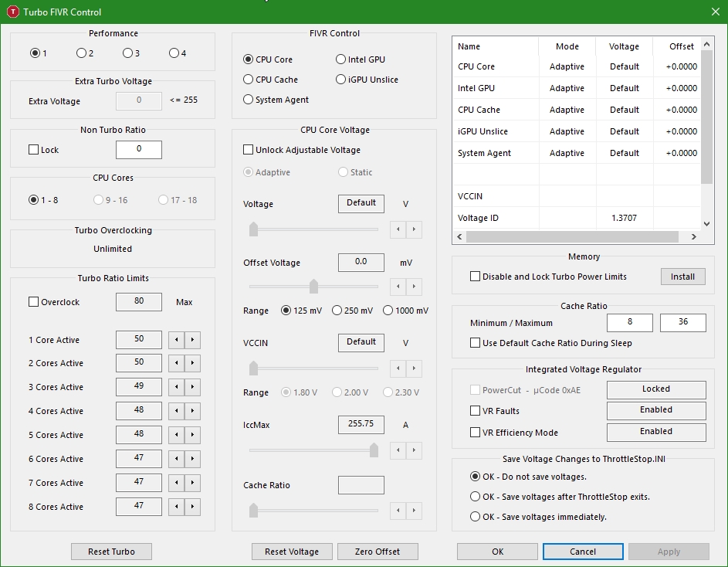Click the maximum Cache Ratio field
728x567 pixels.
coord(683,323)
